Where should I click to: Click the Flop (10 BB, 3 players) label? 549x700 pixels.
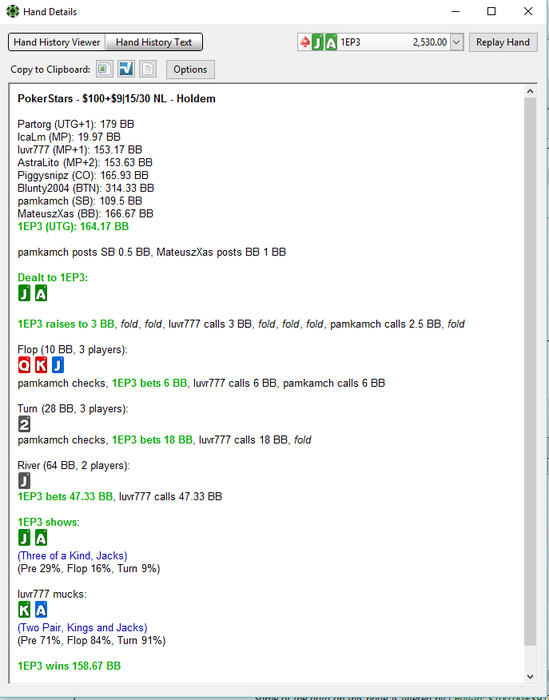[x=72, y=350]
